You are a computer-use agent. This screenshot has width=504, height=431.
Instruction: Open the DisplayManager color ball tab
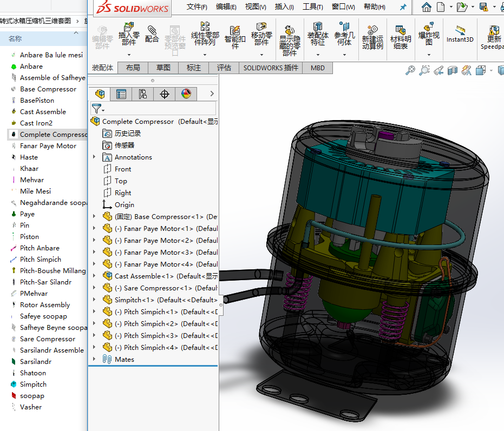(x=186, y=94)
